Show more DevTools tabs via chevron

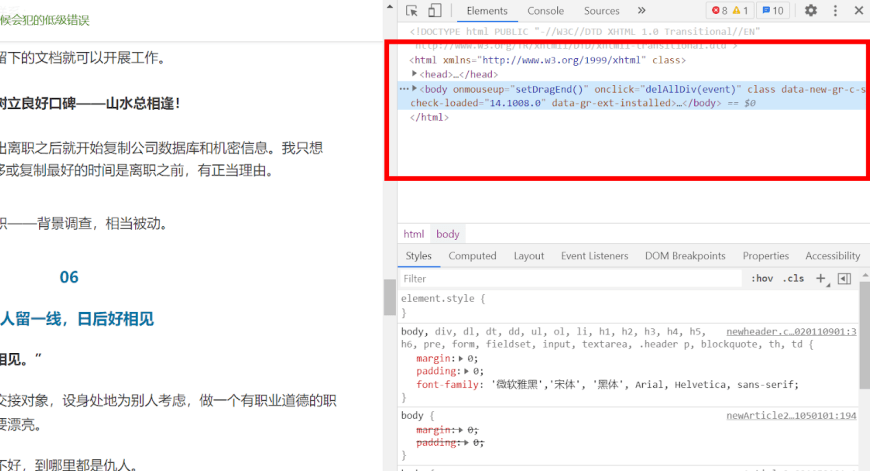click(x=641, y=11)
